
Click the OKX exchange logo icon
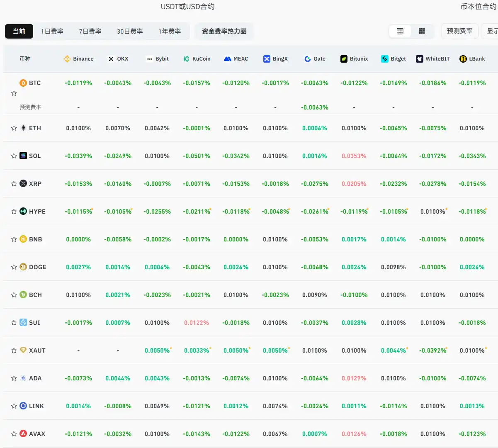(111, 59)
